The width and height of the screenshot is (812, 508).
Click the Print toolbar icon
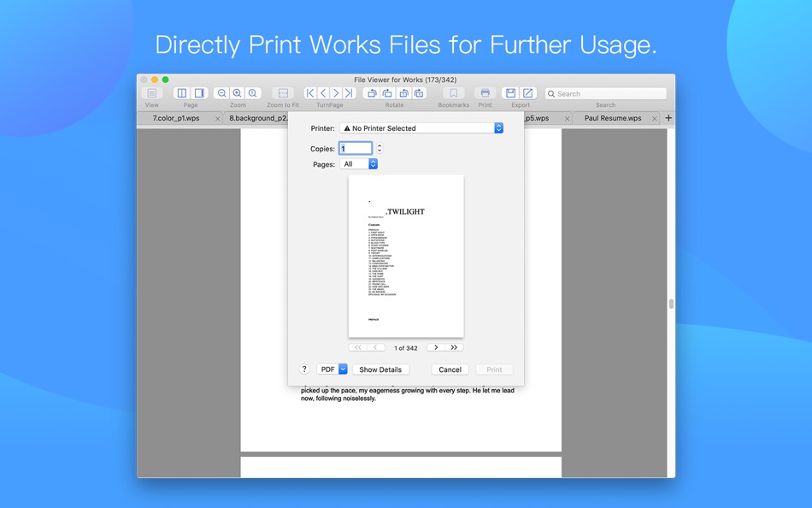(485, 93)
